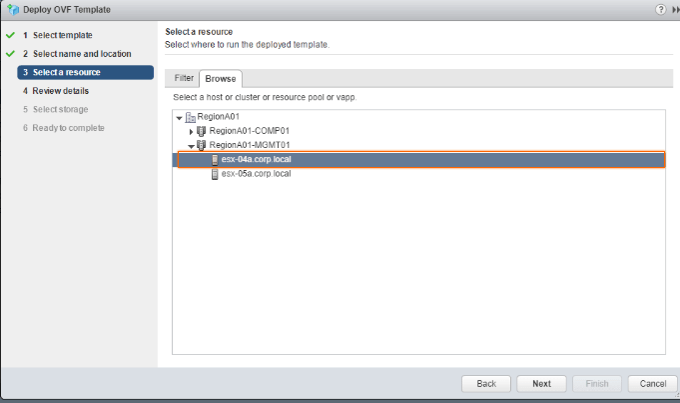680x403 pixels.
Task: Cancel the OVF deployment wizard
Action: point(653,384)
